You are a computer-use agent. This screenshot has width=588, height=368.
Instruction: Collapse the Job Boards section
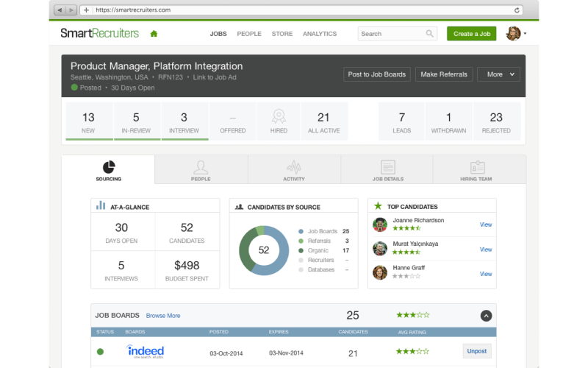486,316
